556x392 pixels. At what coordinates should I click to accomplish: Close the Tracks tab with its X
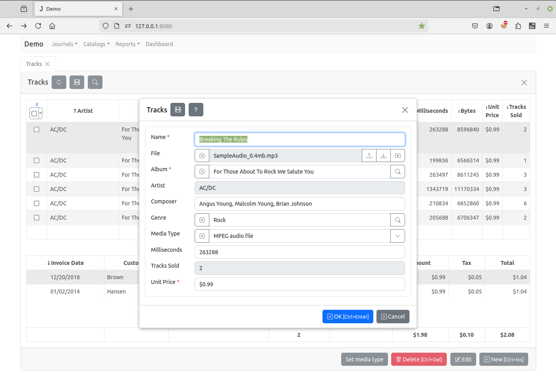click(x=48, y=64)
